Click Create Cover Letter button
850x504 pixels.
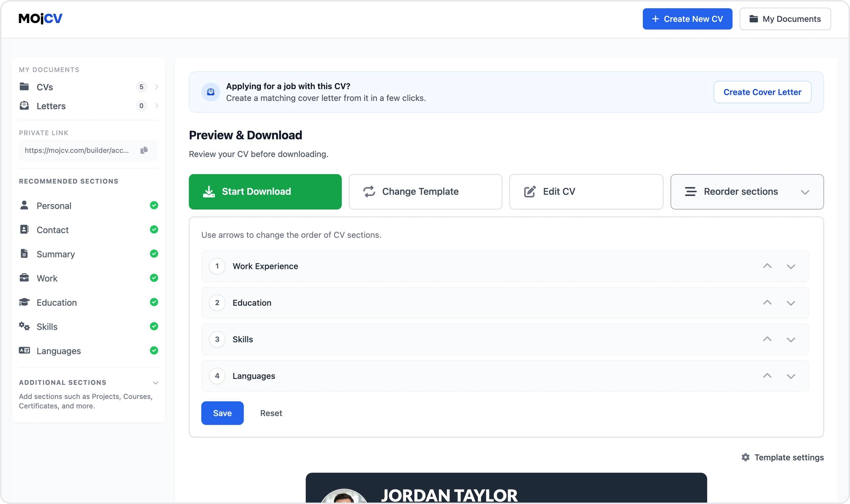point(762,92)
